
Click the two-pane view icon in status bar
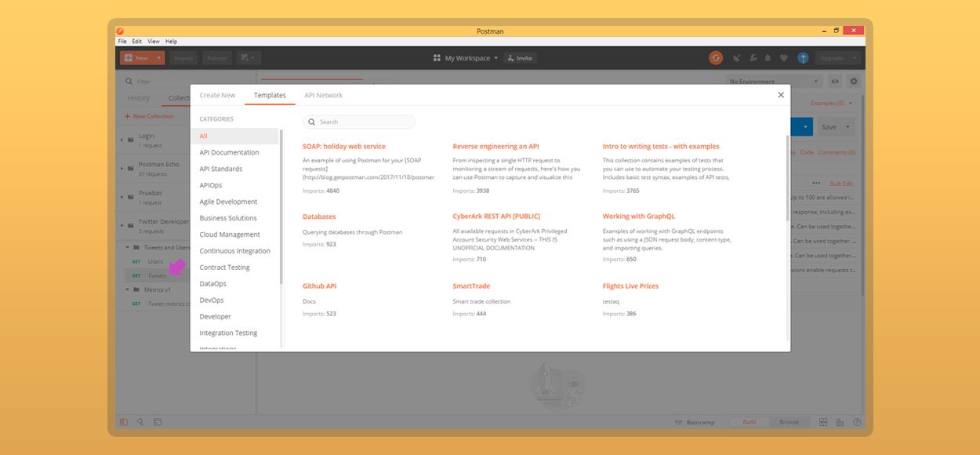823,422
